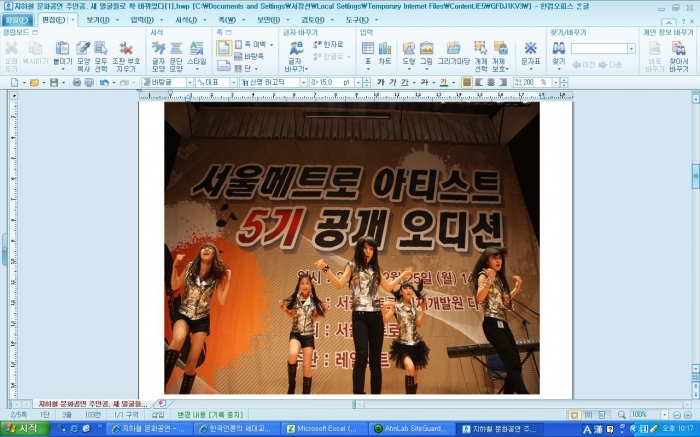
Task: Open the zoom percent dropdown showing 100%
Action: [665, 415]
